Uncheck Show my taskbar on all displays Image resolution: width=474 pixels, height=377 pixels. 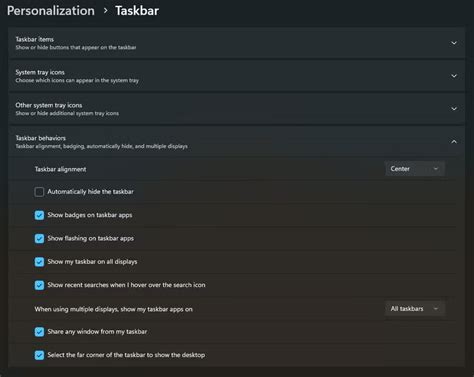(39, 262)
